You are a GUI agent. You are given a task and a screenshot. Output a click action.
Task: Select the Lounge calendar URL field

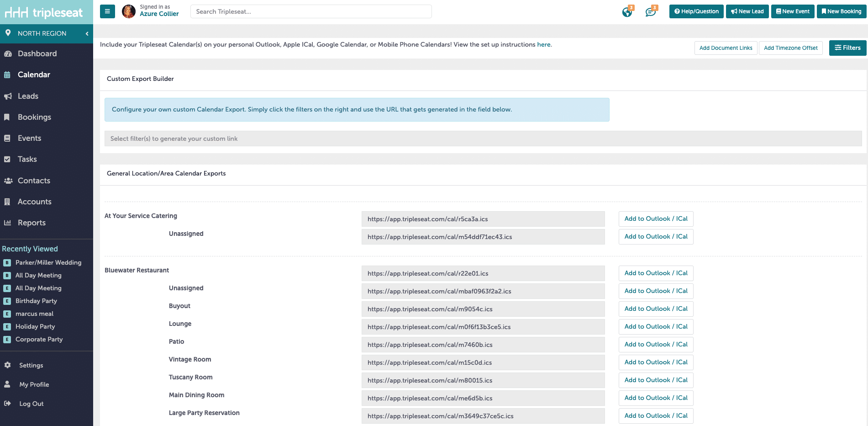tap(483, 327)
